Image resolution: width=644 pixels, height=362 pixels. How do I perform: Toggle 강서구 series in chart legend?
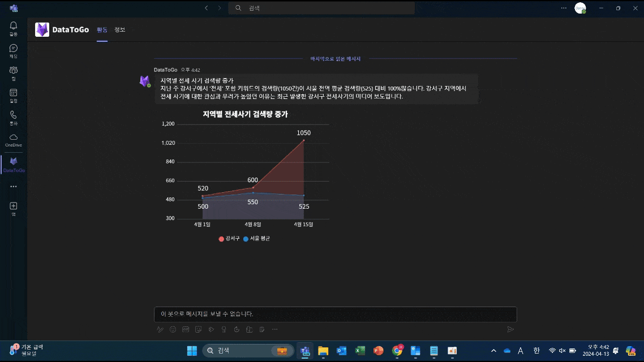[229, 239]
